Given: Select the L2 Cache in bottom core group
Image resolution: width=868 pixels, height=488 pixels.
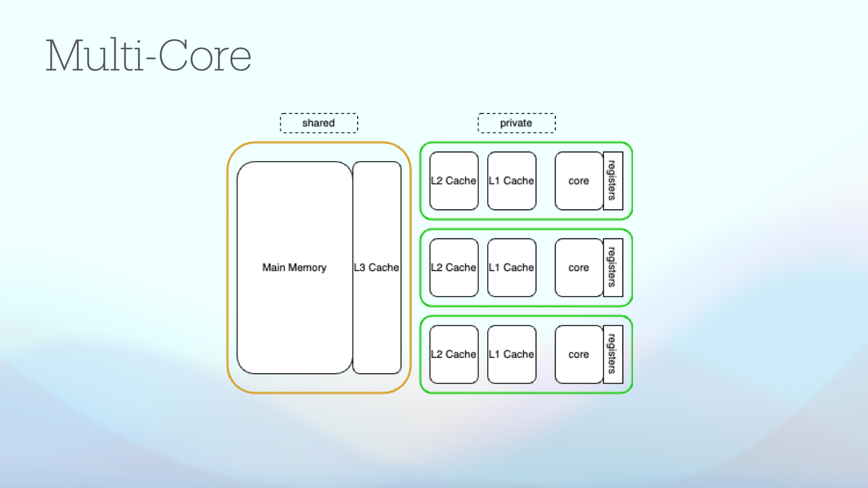Looking at the screenshot, I should [453, 354].
